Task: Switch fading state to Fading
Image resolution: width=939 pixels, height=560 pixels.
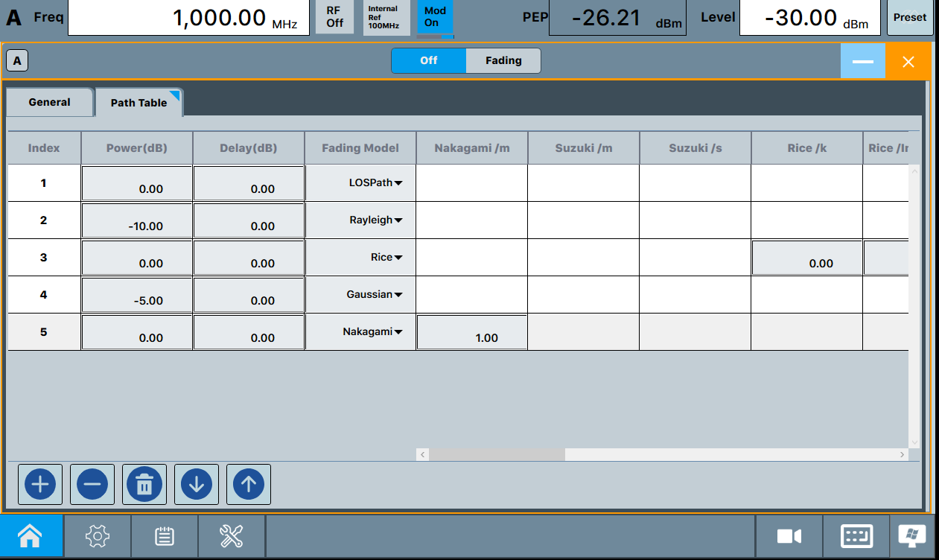Action: point(503,60)
